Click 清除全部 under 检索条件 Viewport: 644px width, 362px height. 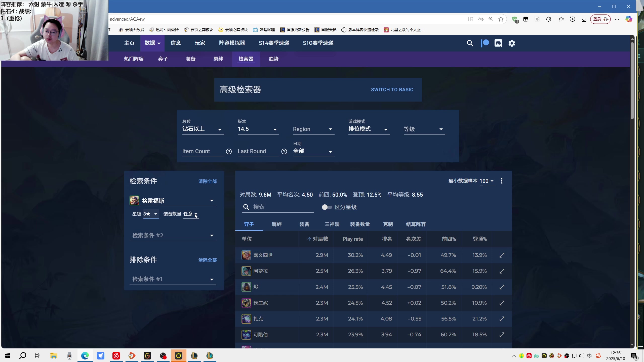point(208,181)
